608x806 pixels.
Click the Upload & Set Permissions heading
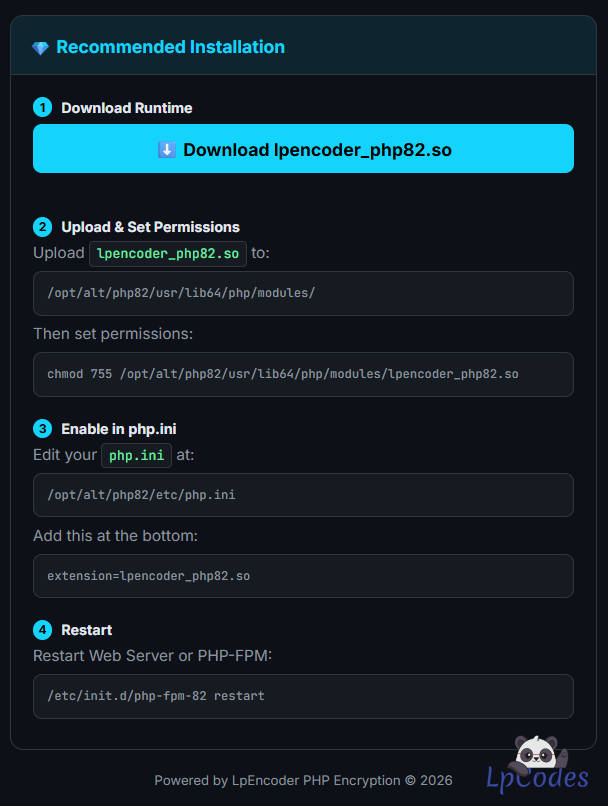[150, 227]
